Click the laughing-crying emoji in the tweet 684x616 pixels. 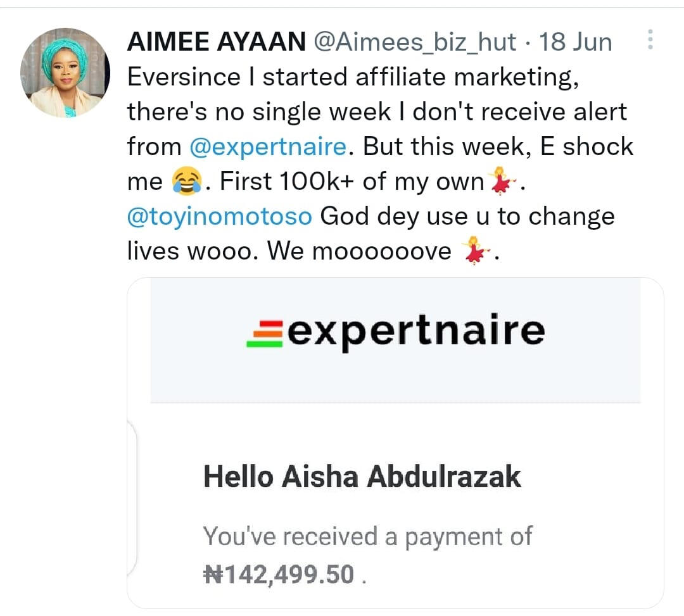point(187,182)
